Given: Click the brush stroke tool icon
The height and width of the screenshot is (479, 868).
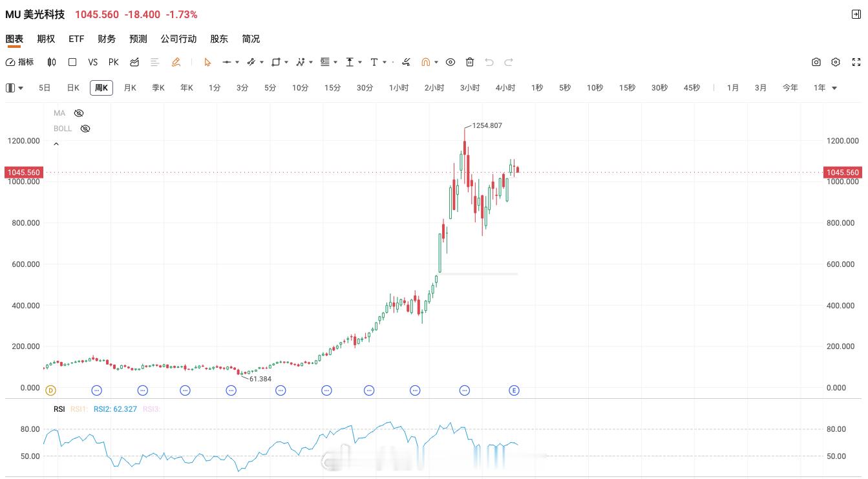Looking at the screenshot, I should point(406,62).
